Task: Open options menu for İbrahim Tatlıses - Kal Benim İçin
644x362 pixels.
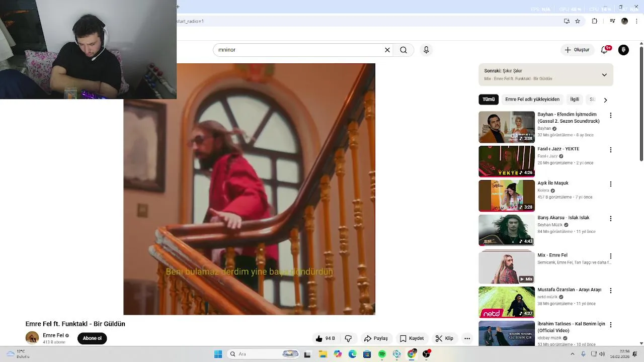Action: coord(611,325)
